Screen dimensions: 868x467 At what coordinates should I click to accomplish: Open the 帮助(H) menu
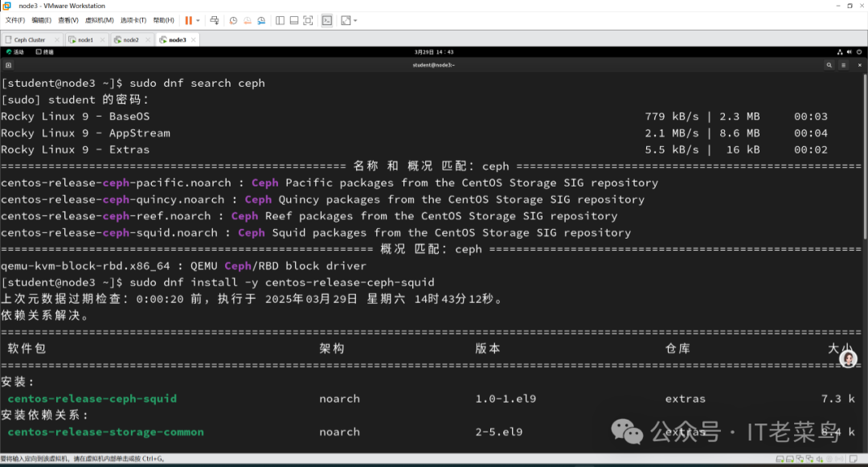(163, 20)
